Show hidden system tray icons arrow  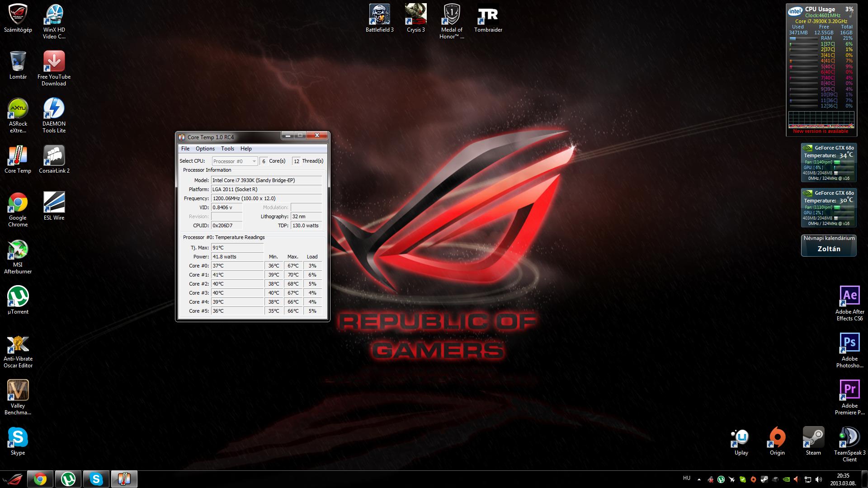click(x=699, y=479)
